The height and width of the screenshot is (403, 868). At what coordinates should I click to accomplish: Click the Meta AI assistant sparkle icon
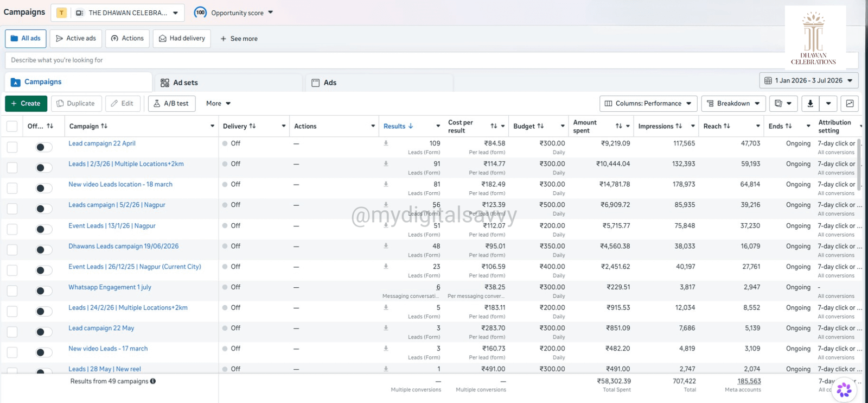coord(844,389)
